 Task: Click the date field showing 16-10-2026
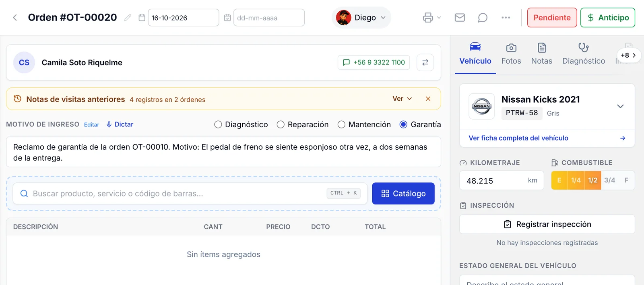[184, 18]
